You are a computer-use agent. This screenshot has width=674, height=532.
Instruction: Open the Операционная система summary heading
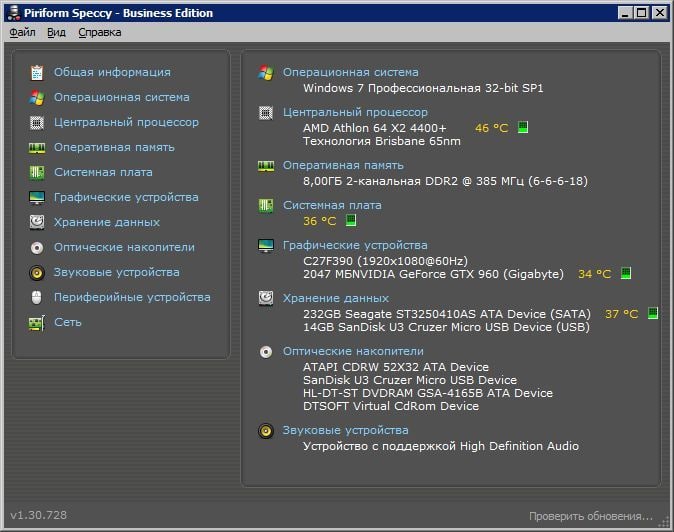pyautogui.click(x=351, y=72)
